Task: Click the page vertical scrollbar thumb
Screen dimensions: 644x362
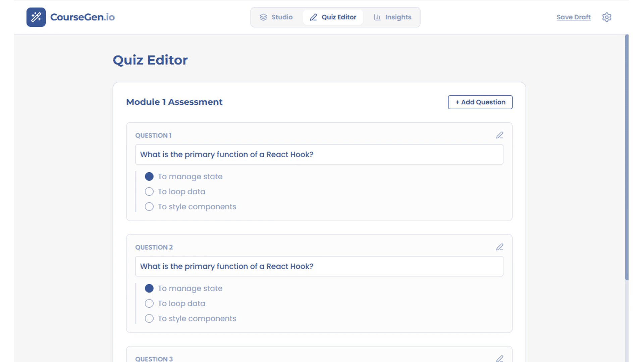Action: [x=626, y=158]
